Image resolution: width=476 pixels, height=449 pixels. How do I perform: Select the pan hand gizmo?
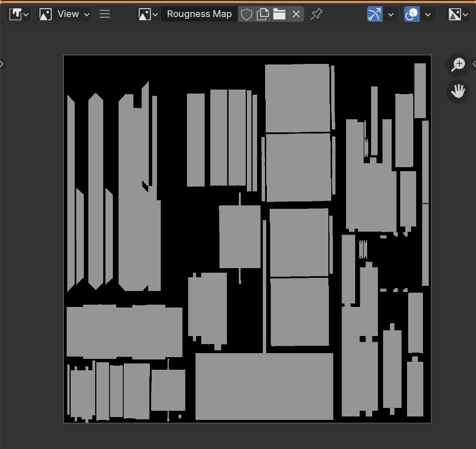coord(458,91)
